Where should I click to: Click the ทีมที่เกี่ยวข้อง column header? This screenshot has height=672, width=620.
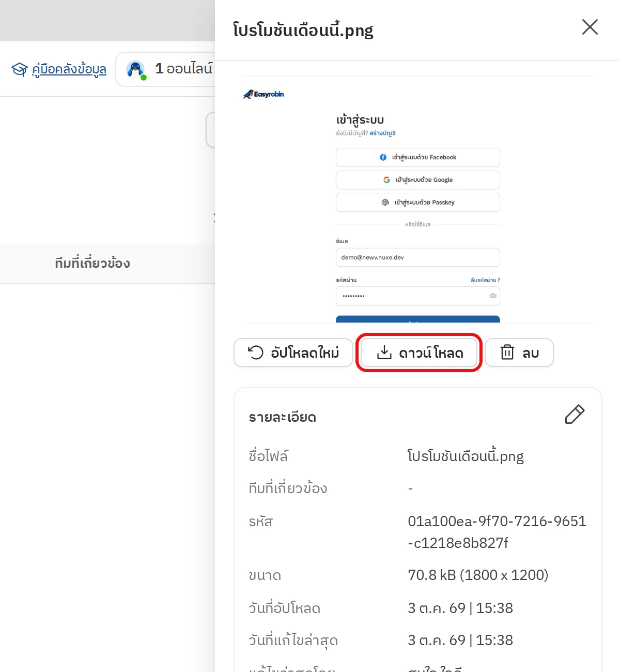(x=92, y=263)
